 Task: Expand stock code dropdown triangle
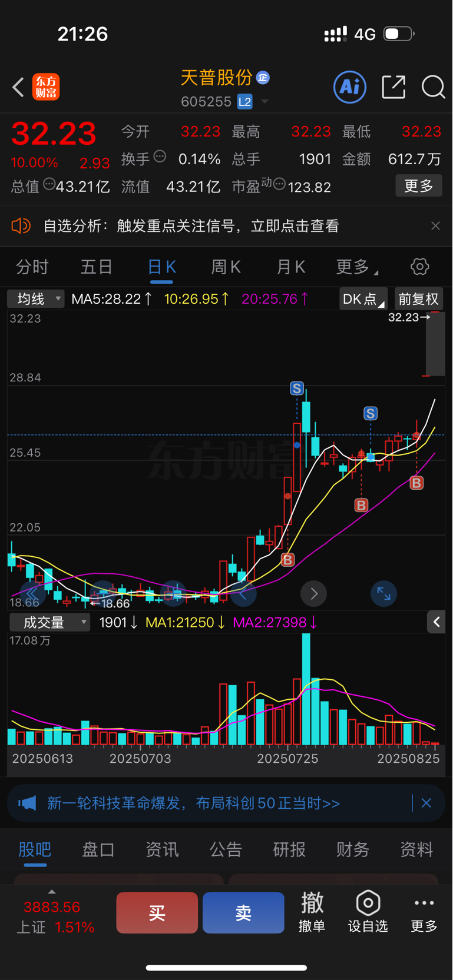264,102
